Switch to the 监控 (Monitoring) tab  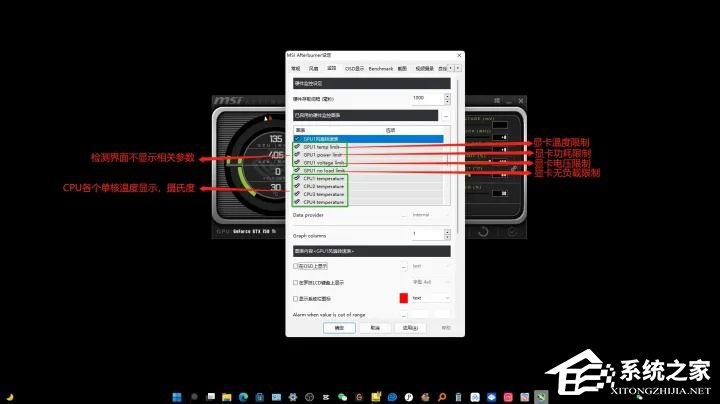pos(332,68)
